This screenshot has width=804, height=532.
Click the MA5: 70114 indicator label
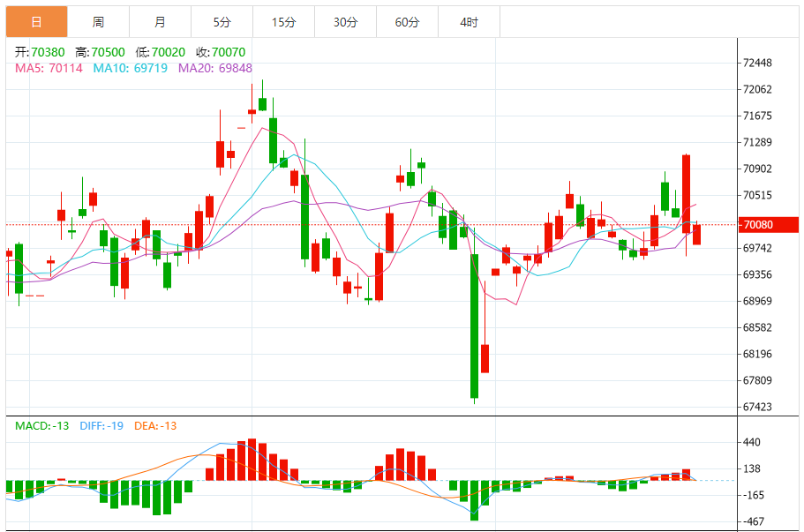49,68
